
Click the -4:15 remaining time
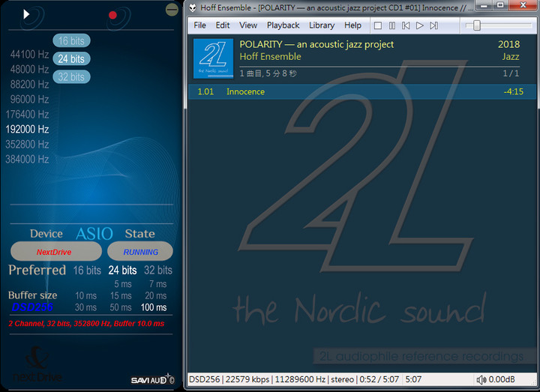(x=513, y=91)
